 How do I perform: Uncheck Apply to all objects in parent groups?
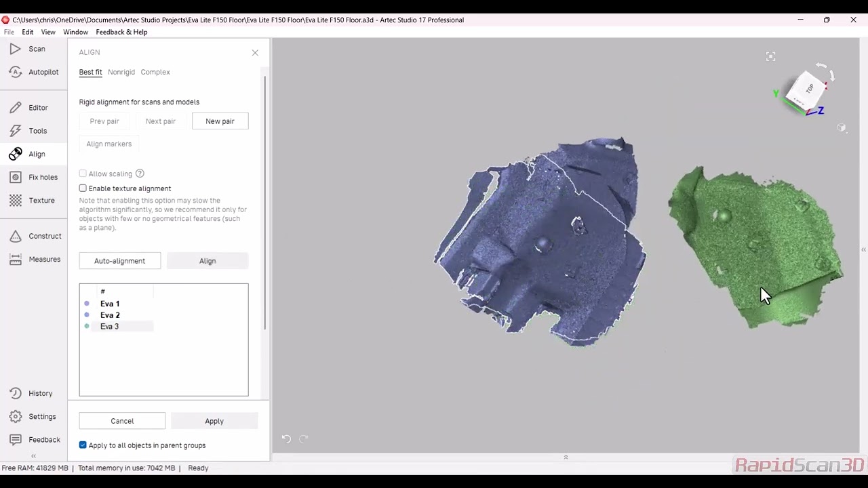(x=83, y=445)
